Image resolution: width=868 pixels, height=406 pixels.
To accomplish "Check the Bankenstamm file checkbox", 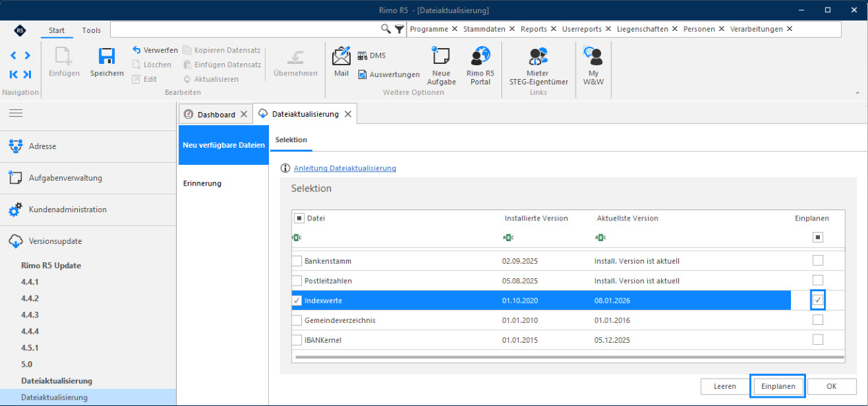I will tap(297, 261).
